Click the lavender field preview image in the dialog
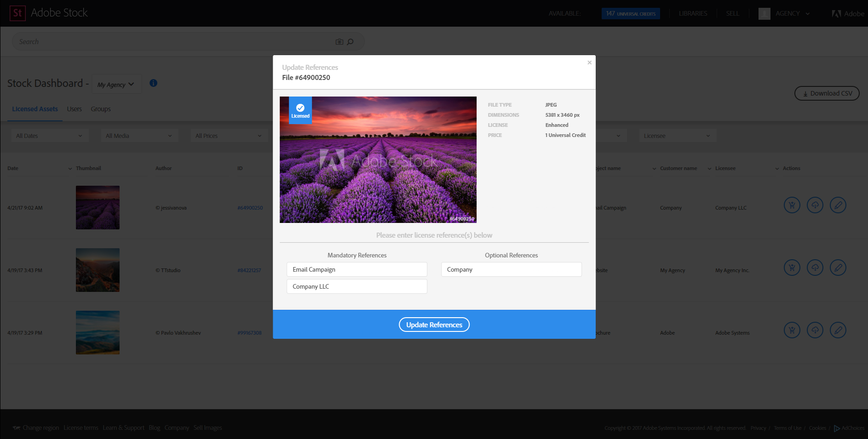Screen dimensions: 868x439 [x=378, y=160]
